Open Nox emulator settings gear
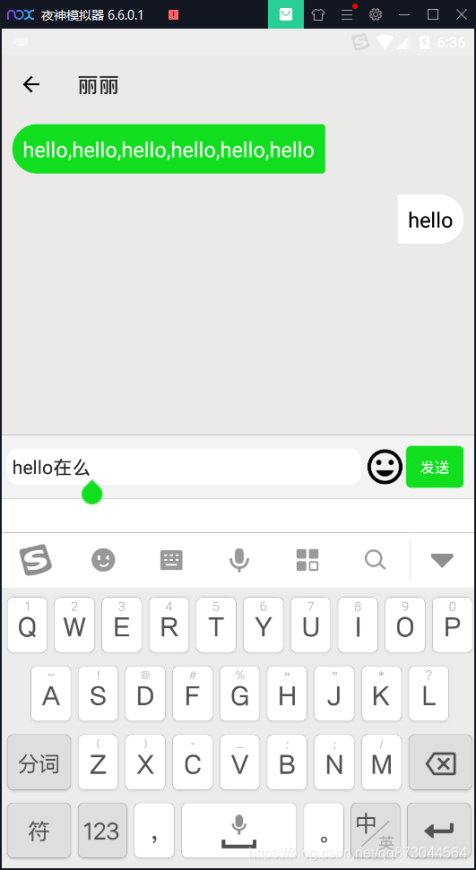Image resolution: width=476 pixels, height=870 pixels. [376, 14]
